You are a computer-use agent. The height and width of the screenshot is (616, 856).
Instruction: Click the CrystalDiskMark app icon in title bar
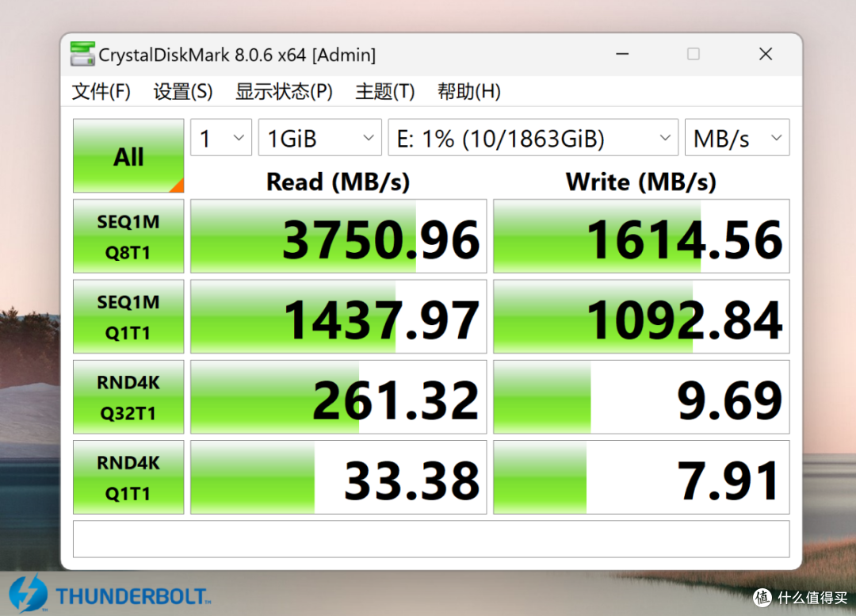click(83, 54)
